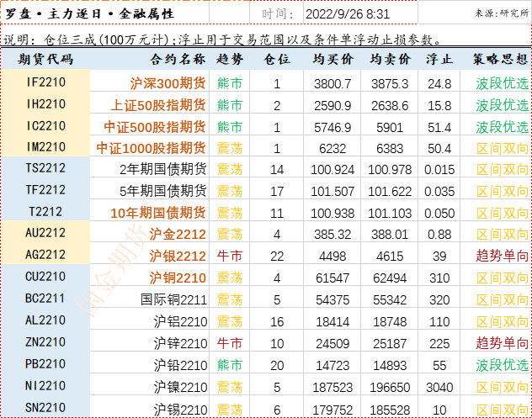Click the 仓位 column header
Screen dimensions: 532x418
277,59
